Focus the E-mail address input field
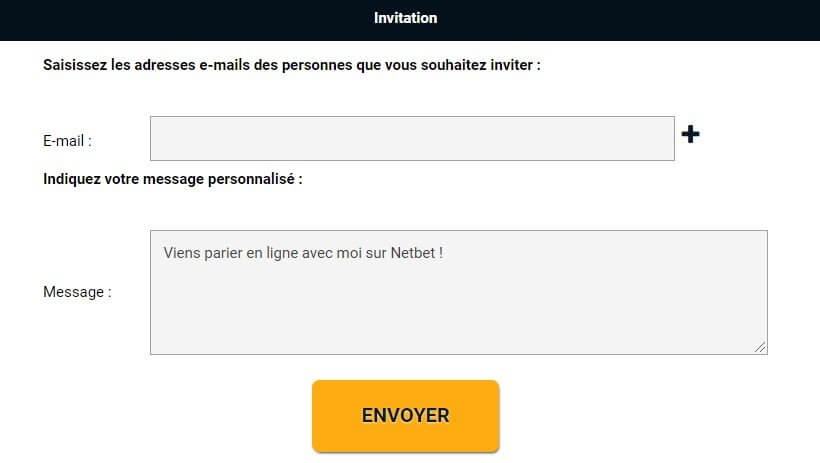820x463 pixels. click(x=412, y=138)
